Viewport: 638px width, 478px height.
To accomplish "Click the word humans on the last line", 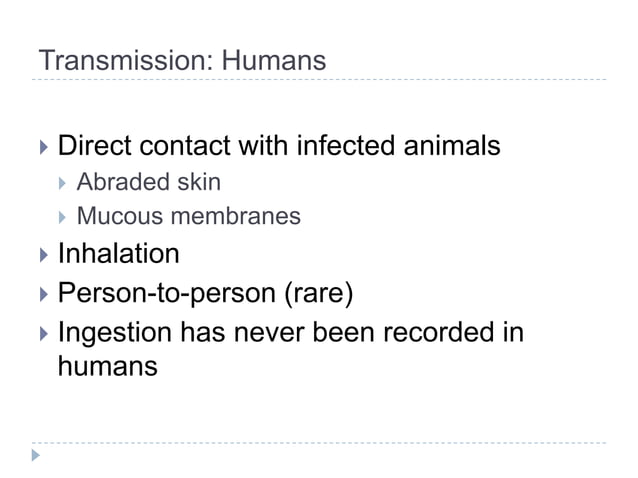I will 107,366.
